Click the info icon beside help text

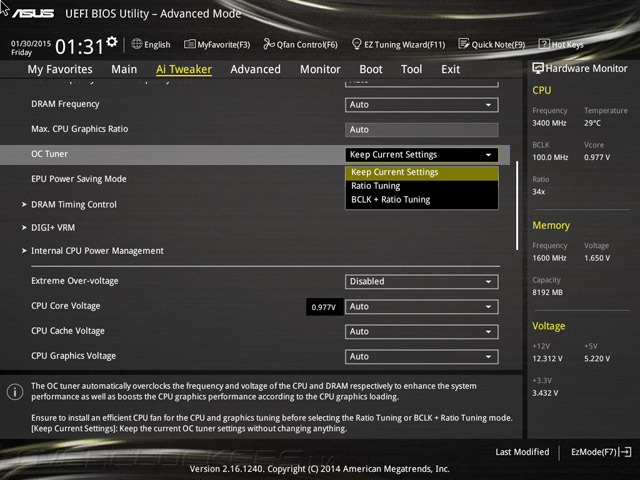pos(15,392)
